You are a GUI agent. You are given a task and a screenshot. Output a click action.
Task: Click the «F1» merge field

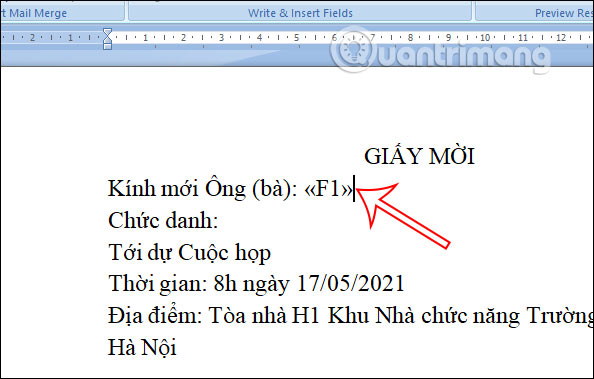point(328,188)
